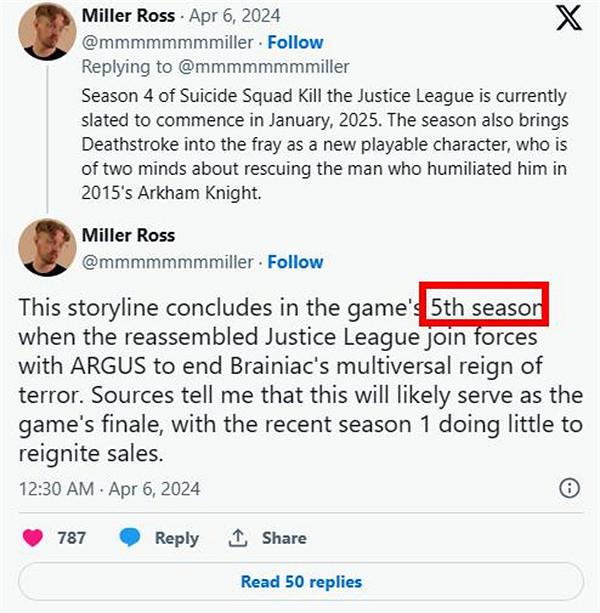600x613 pixels.
Task: Click the highlighted "5th season" text
Action: [485, 306]
